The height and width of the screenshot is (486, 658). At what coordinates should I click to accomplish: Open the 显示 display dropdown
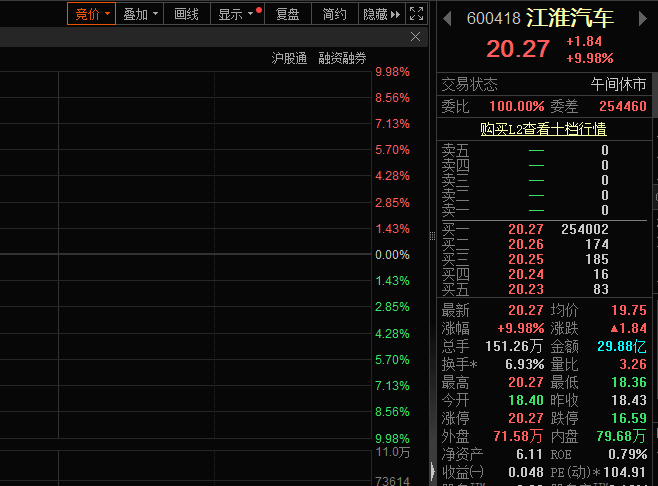click(237, 14)
